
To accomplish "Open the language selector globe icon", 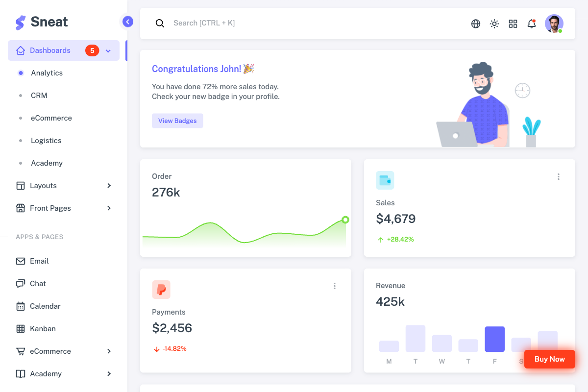I will coord(475,23).
